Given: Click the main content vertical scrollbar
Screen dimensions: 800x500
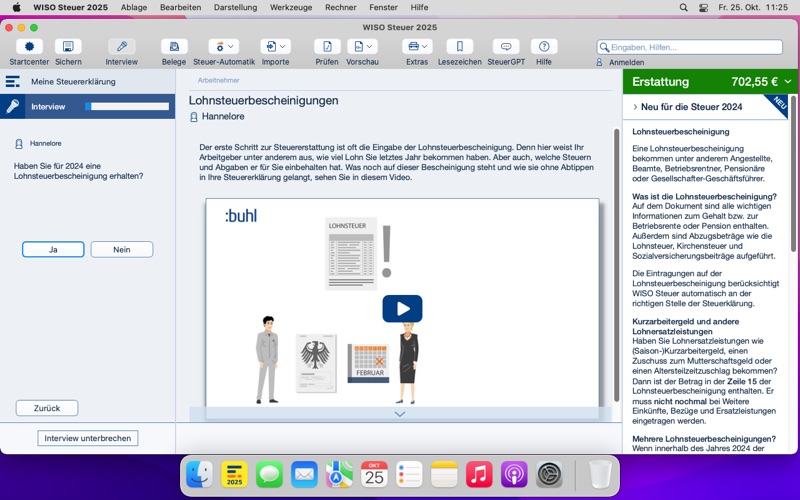Looking at the screenshot, I should [x=616, y=265].
